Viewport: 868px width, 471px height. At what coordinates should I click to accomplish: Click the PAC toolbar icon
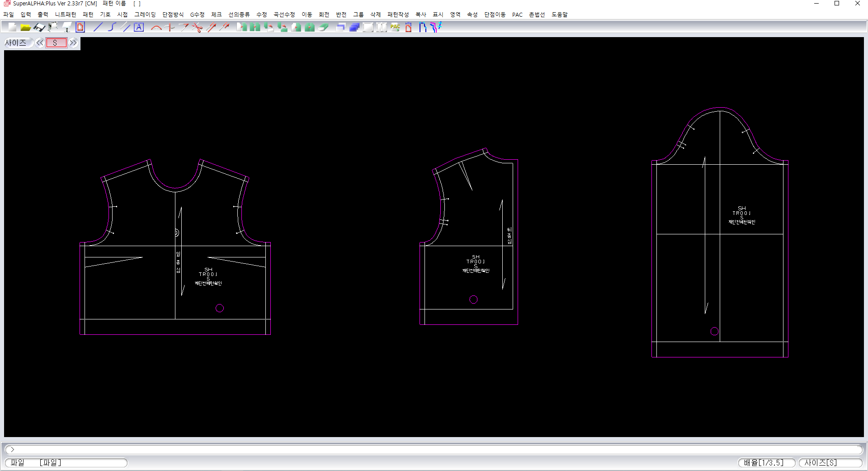(395, 27)
